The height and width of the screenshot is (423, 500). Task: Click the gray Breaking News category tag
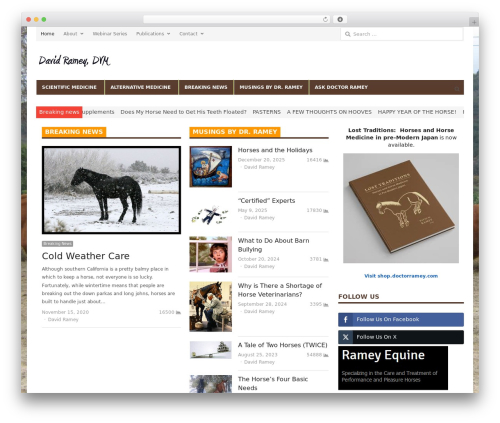(57, 244)
